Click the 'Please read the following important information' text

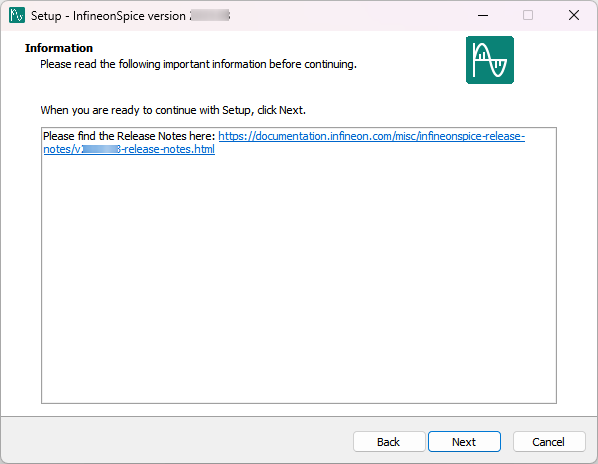198,64
